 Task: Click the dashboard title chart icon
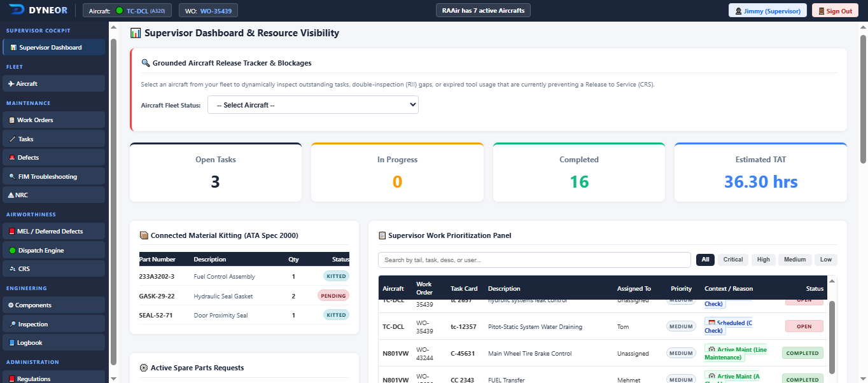[136, 33]
